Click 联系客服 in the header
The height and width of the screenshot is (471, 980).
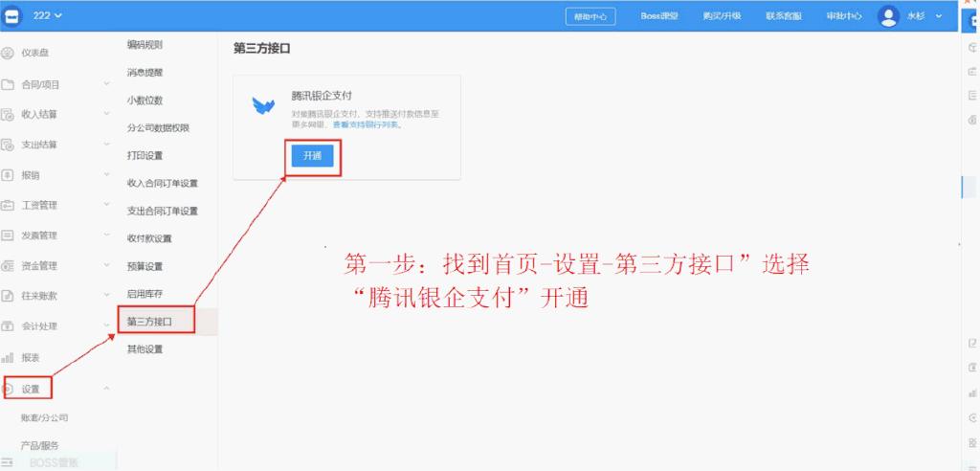(784, 17)
